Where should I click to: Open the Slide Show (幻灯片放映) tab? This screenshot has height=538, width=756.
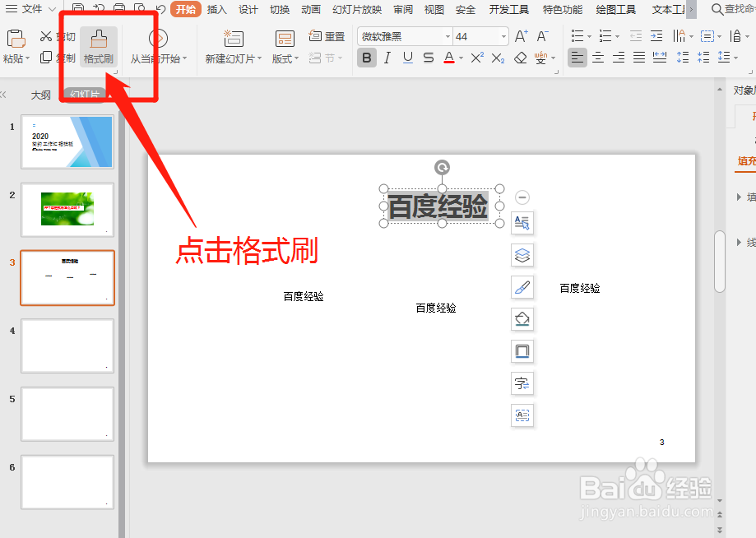pos(357,9)
